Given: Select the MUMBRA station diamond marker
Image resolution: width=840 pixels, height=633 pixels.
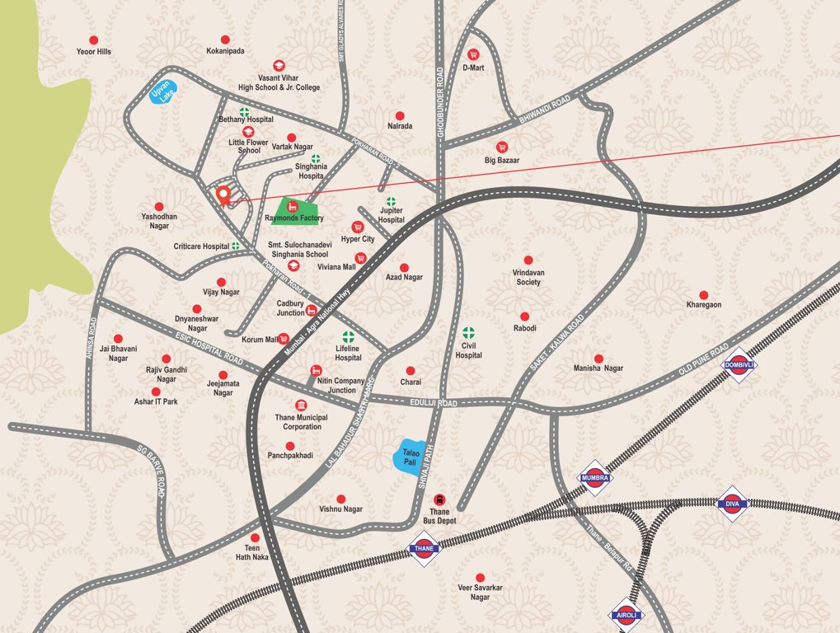Looking at the screenshot, I should [595, 476].
